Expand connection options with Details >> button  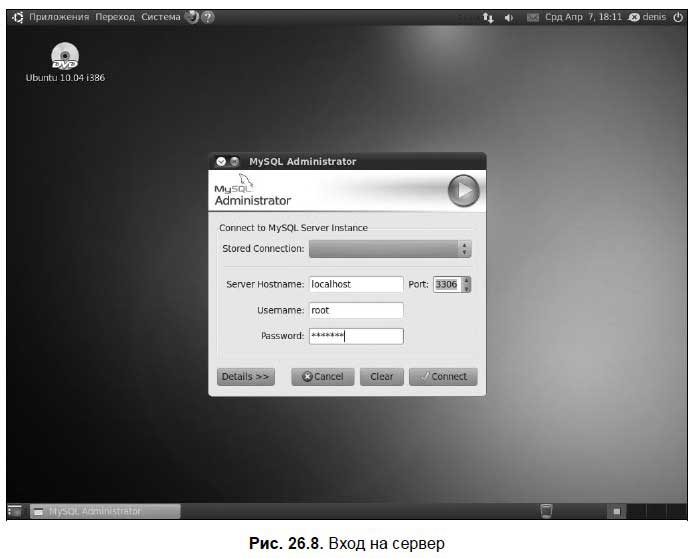(x=245, y=377)
